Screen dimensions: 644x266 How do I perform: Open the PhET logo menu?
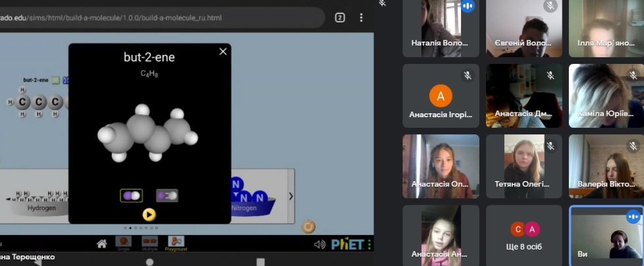[x=352, y=245]
